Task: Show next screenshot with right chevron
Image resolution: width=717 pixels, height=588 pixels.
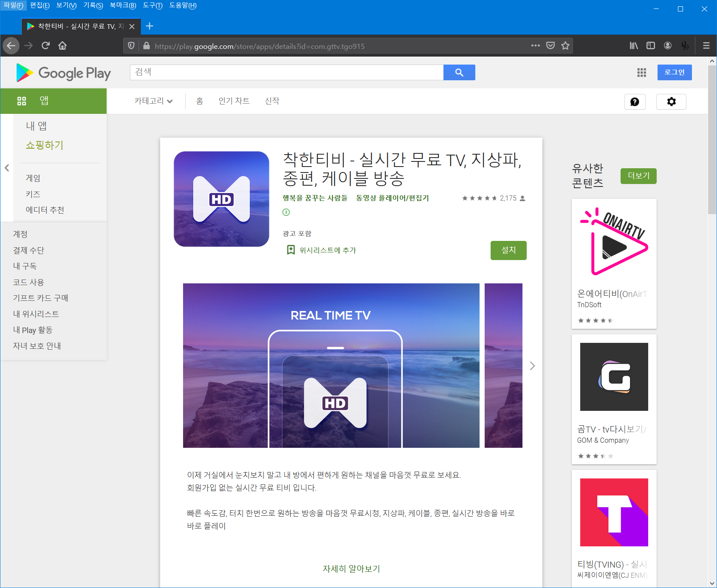Action: (x=532, y=366)
